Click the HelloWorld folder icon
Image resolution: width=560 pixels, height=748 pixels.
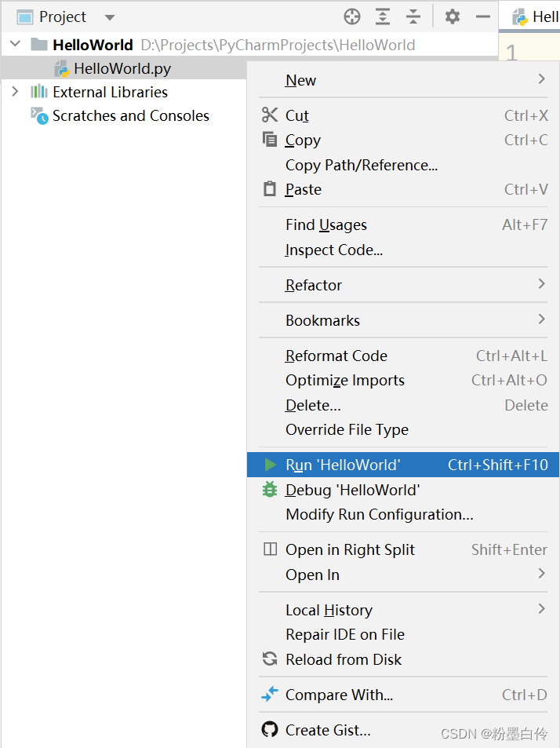pyautogui.click(x=39, y=45)
